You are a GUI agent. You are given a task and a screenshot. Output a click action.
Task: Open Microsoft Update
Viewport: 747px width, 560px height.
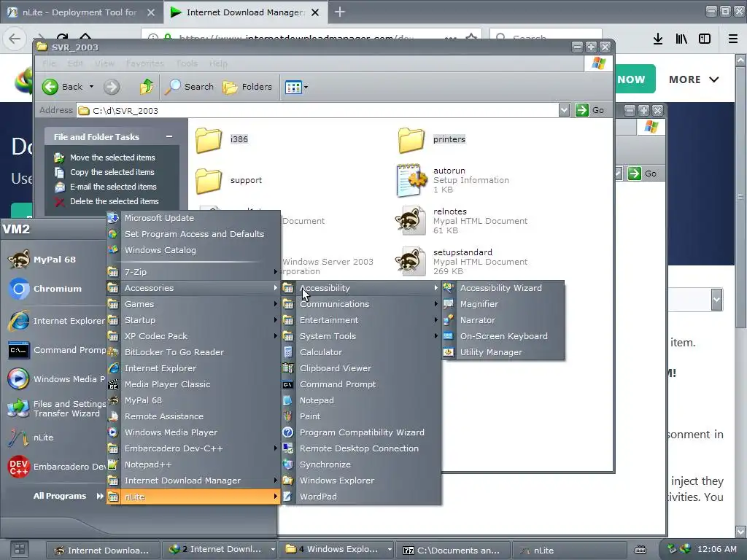193,218
